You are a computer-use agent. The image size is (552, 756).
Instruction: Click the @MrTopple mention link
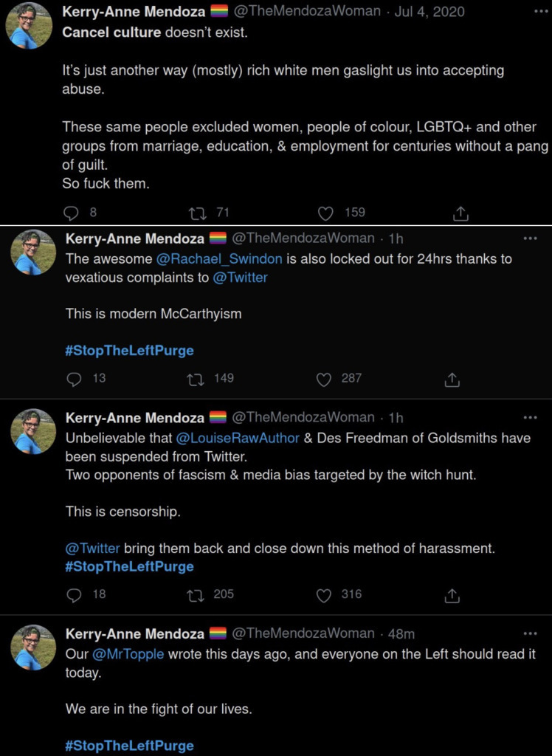click(128, 654)
